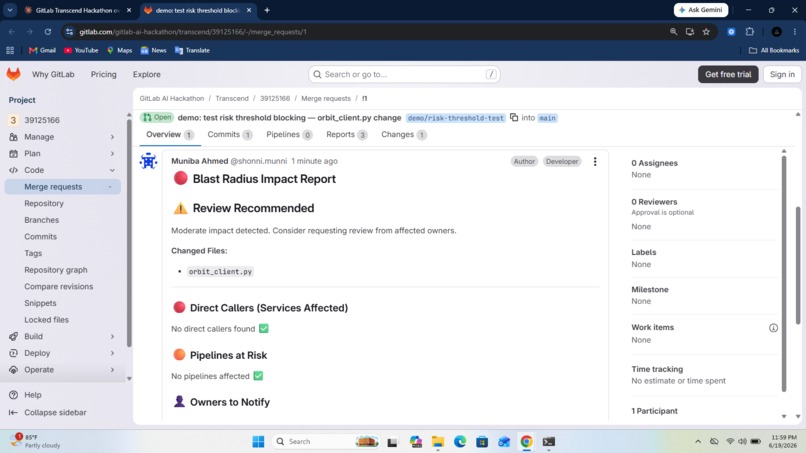The height and width of the screenshot is (453, 806).
Task: Switch to the Overview tab
Action: (170, 135)
